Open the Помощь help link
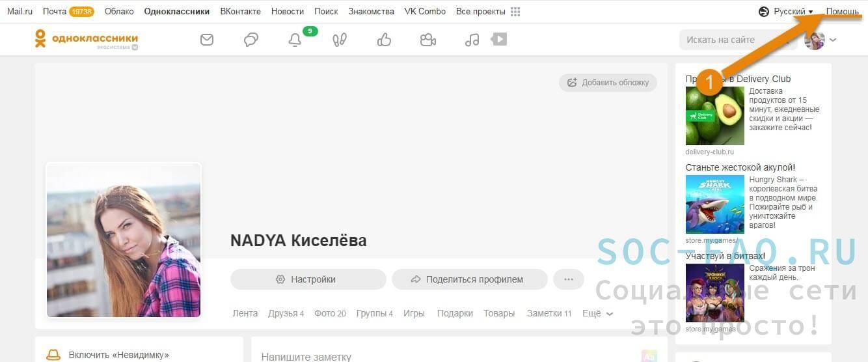This screenshot has height=362, width=868. coord(842,12)
